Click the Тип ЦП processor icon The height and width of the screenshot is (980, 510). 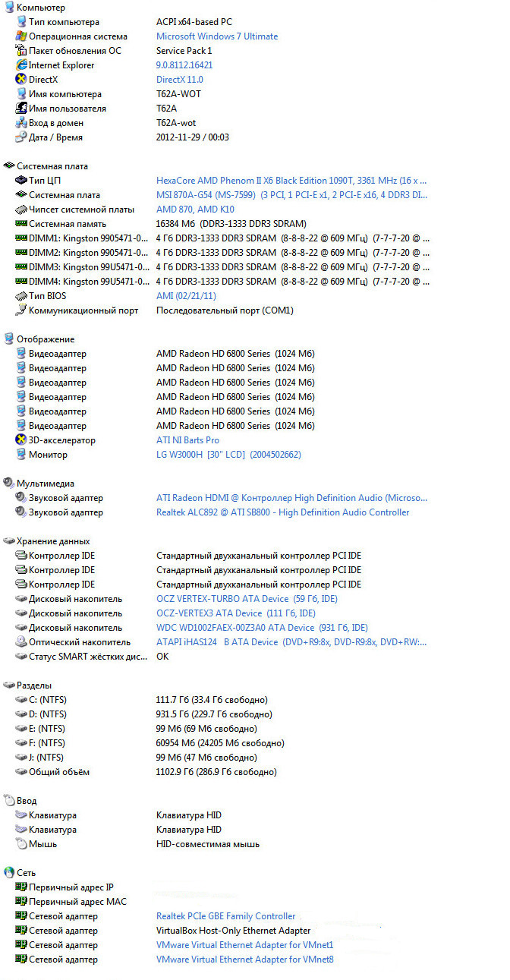pos(21,181)
